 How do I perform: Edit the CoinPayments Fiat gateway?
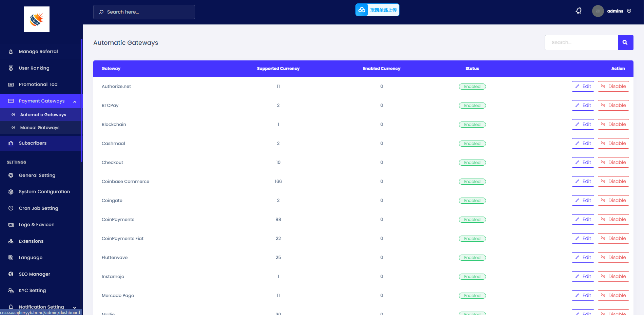tap(583, 239)
